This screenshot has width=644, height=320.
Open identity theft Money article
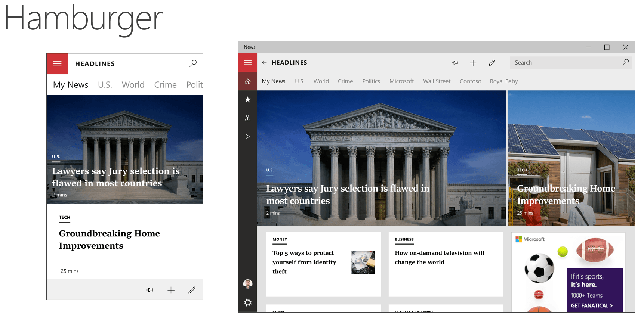324,264
